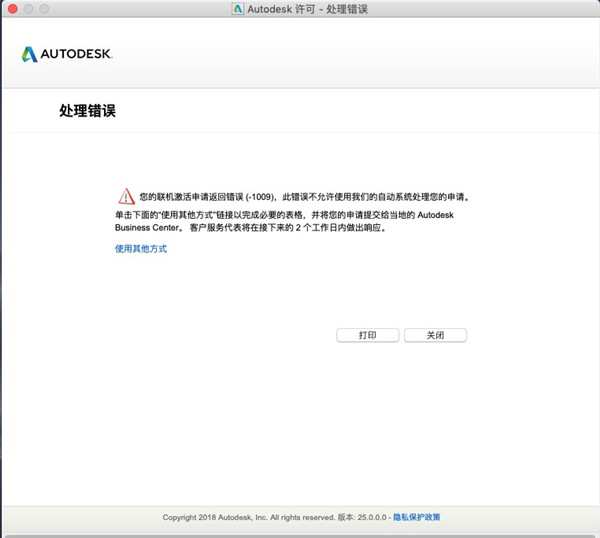Click the 使用其他方式 link
The image size is (600, 538).
[140, 248]
